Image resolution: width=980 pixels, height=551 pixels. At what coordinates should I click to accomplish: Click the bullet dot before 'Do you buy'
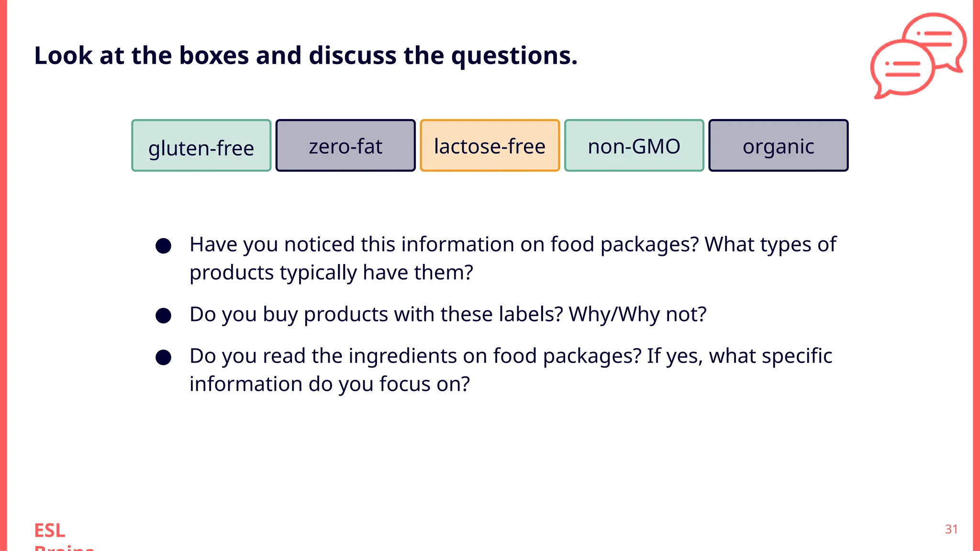pyautogui.click(x=163, y=316)
